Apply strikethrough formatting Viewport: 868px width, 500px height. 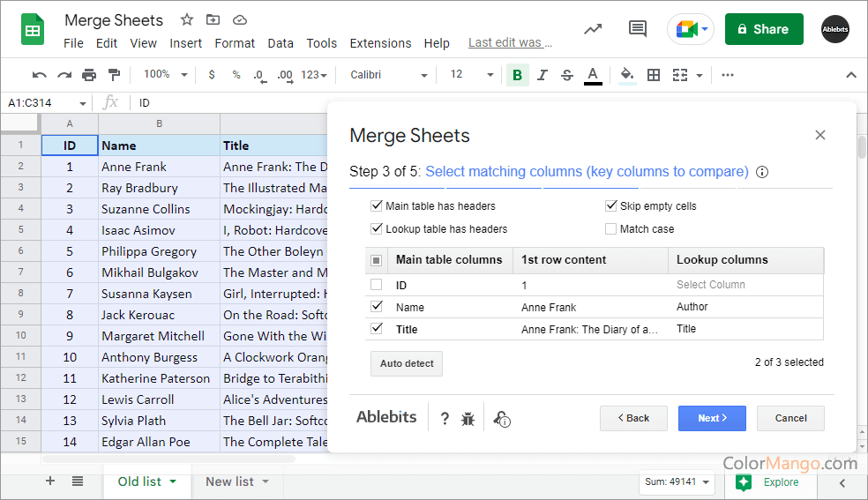tap(567, 75)
